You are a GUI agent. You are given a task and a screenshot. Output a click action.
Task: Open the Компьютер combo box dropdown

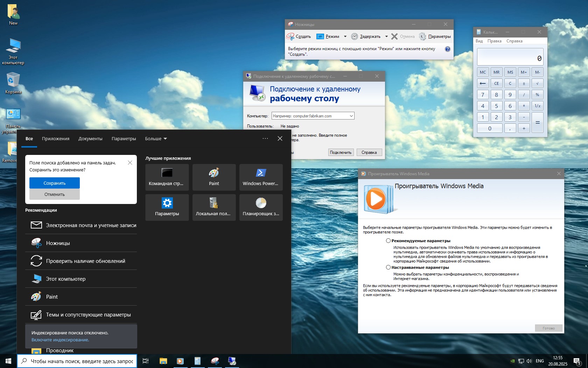[x=351, y=116]
